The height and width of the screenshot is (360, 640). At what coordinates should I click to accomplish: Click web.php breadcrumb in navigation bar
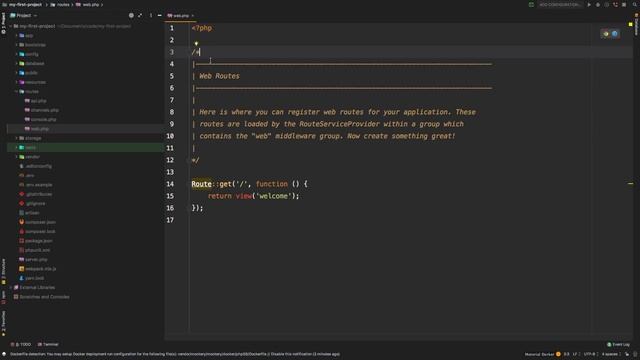(x=88, y=5)
